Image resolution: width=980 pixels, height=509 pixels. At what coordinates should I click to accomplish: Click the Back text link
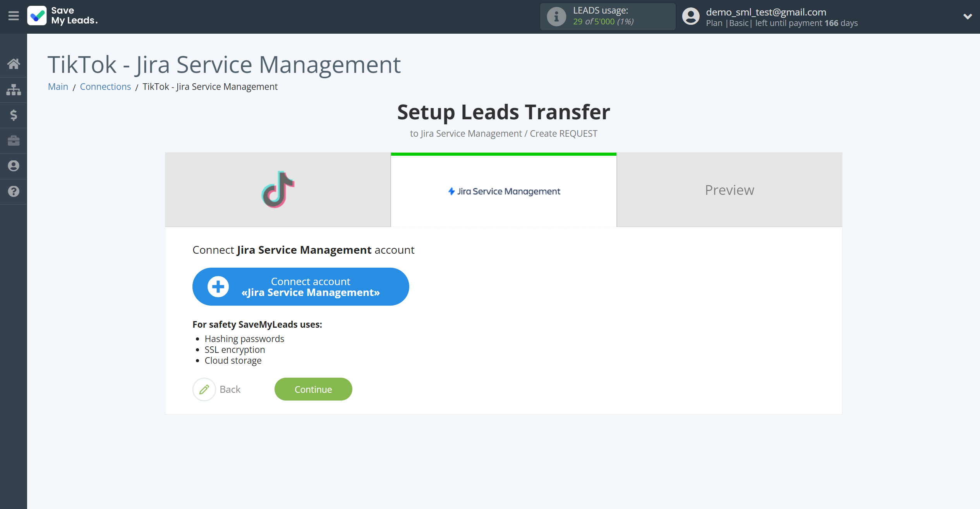pos(230,389)
